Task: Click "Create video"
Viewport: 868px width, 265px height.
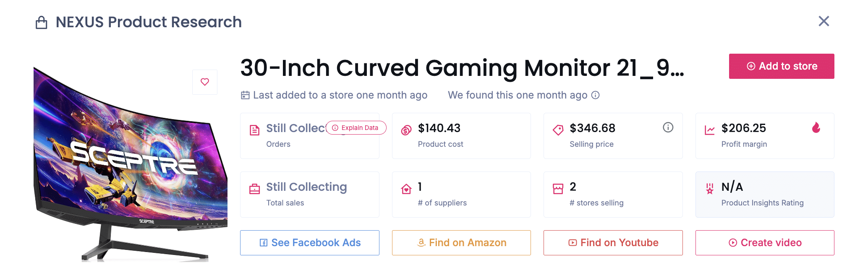Action: pyautogui.click(x=764, y=243)
